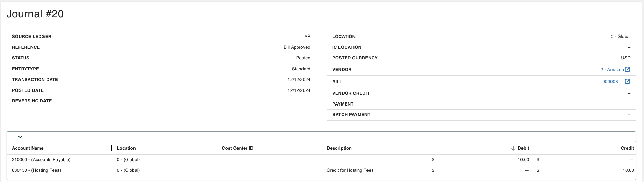Screen dimensions: 644x182
Task: Sort by the Cost Center ID column
Action: [237, 148]
